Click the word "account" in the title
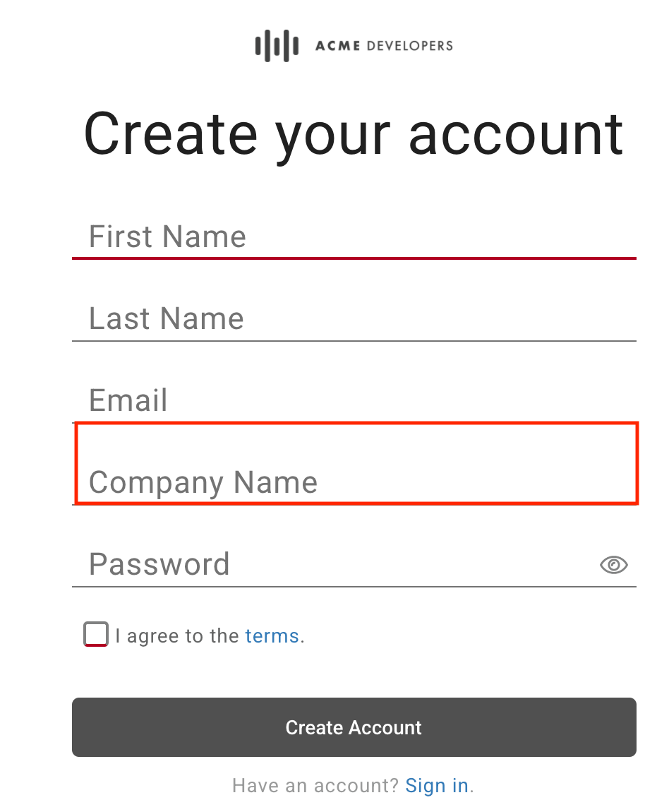This screenshot has width=669, height=812. [516, 133]
